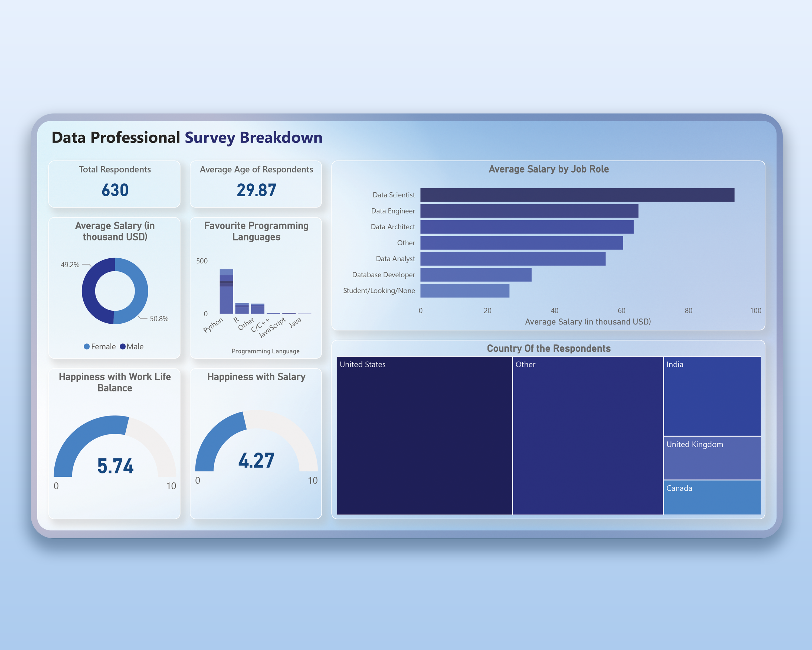
Task: Select the Data Scientist salary bar
Action: 577,195
